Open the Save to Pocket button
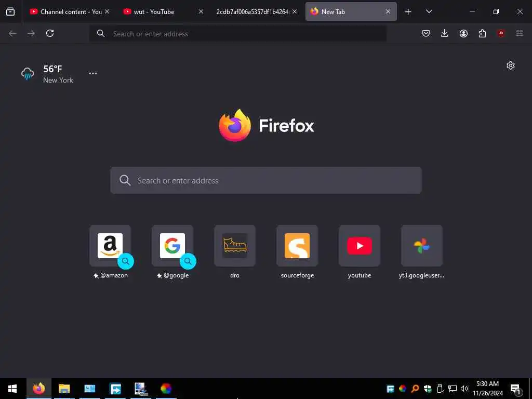Image resolution: width=532 pixels, height=399 pixels. pyautogui.click(x=426, y=33)
